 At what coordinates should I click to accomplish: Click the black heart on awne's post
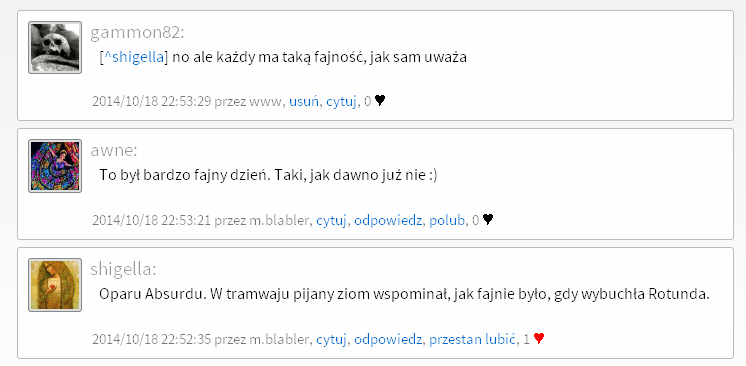488,219
